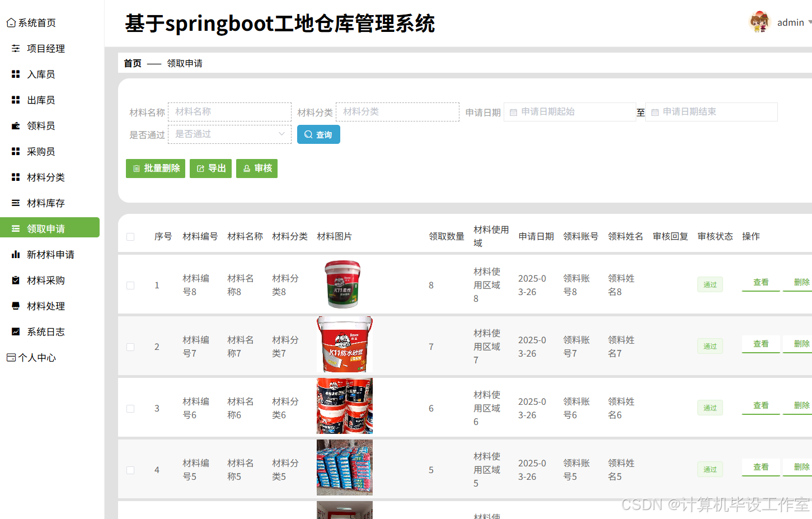812x519 pixels.
Task: Check the checkbox for row 3
Action: [130, 409]
